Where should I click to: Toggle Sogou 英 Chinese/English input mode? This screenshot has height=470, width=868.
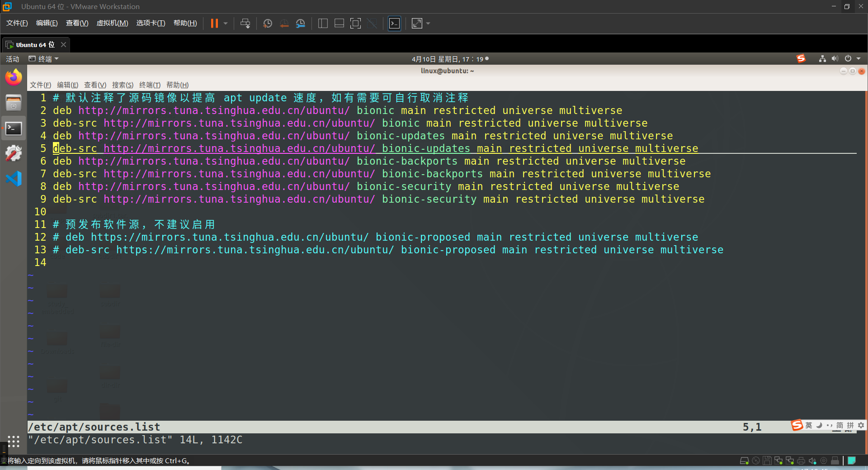pyautogui.click(x=809, y=425)
